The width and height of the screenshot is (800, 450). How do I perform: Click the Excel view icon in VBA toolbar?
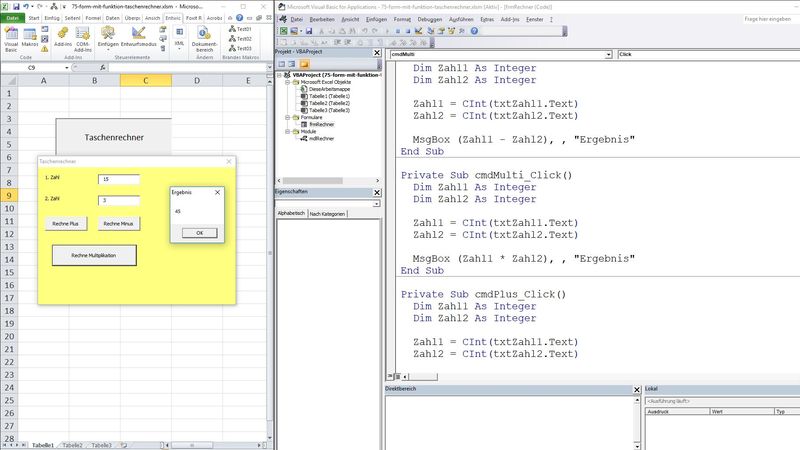pyautogui.click(x=284, y=31)
